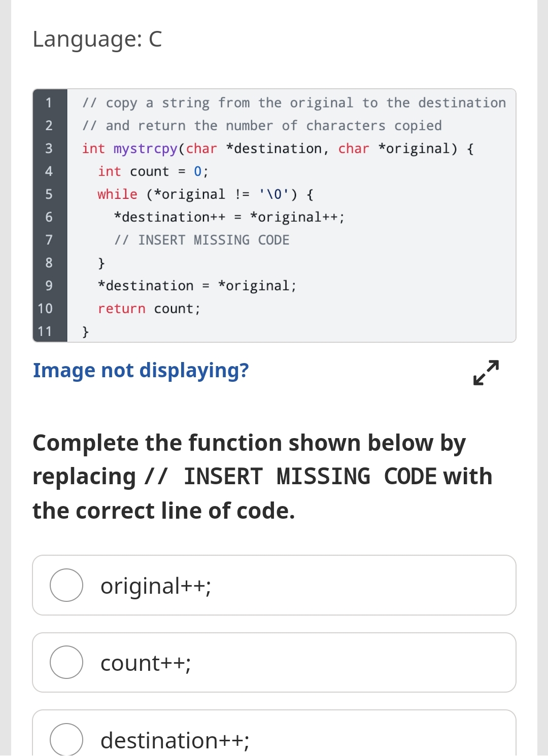
Task: Select the "destination++;" radio button
Action: [66, 740]
